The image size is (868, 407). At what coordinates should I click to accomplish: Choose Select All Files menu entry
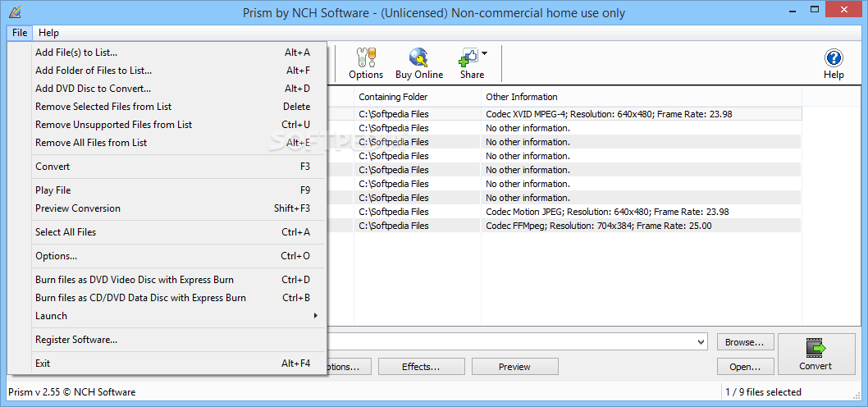coord(167,232)
